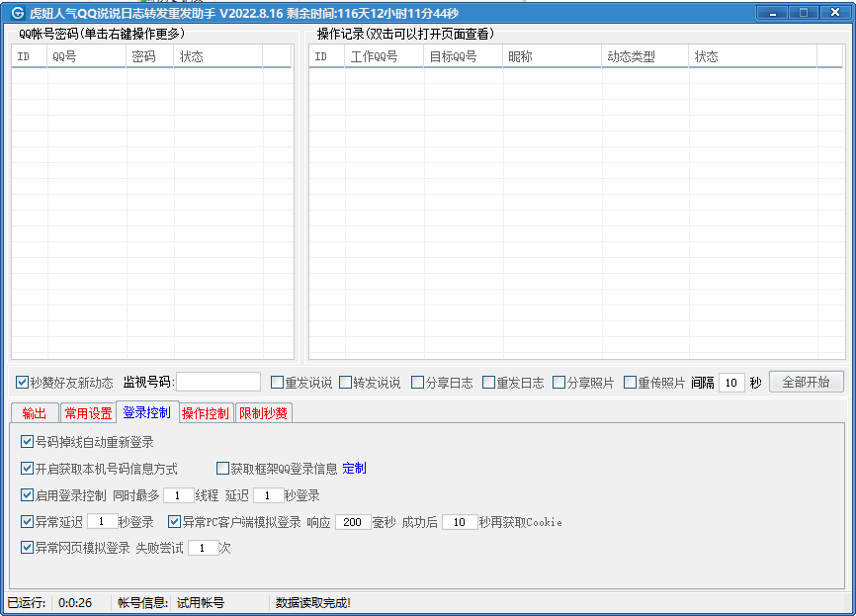Open the 限制秒赞 tab
The height and width of the screenshot is (616, 856).
[264, 413]
